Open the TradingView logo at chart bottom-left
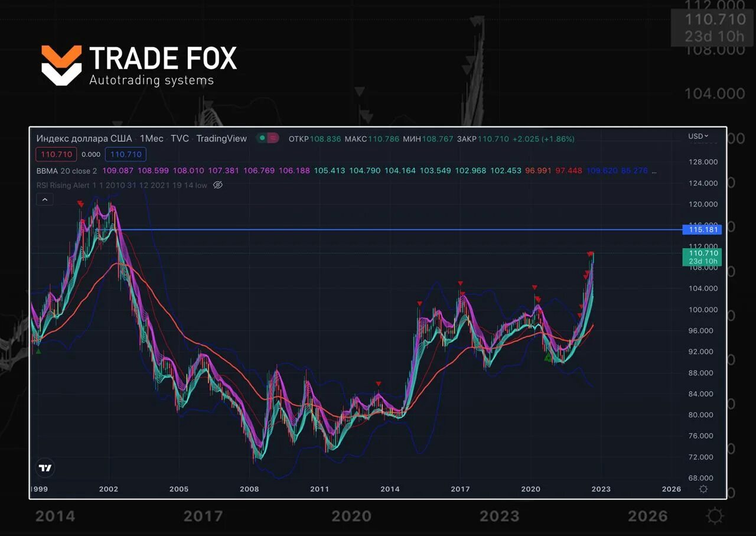 45,468
